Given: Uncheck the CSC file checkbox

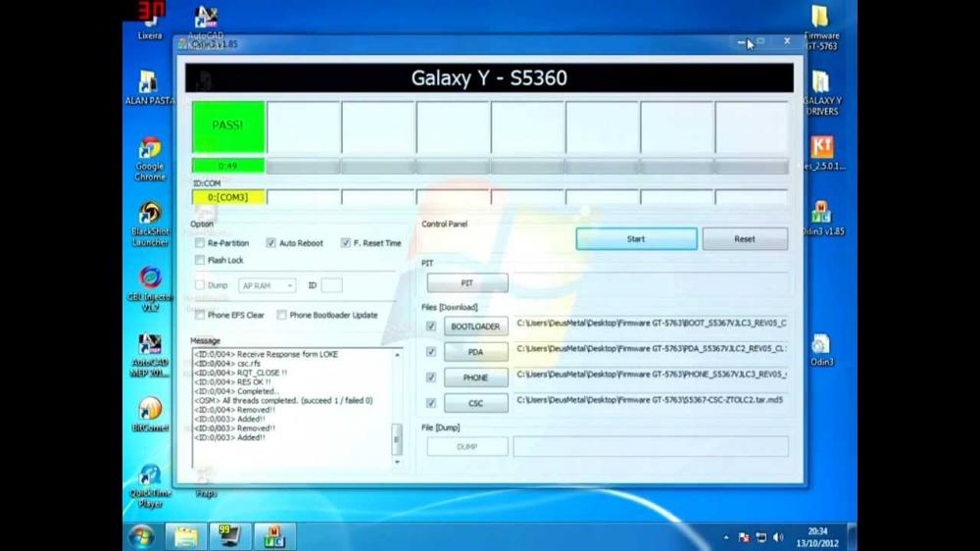Looking at the screenshot, I should click(x=430, y=403).
